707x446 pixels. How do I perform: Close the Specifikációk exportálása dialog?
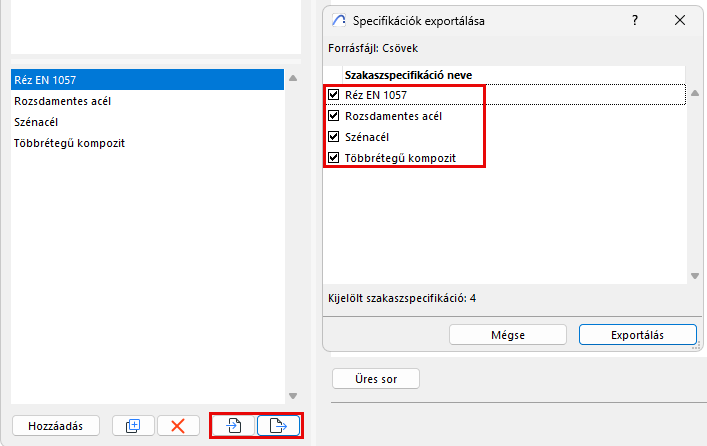pyautogui.click(x=680, y=20)
